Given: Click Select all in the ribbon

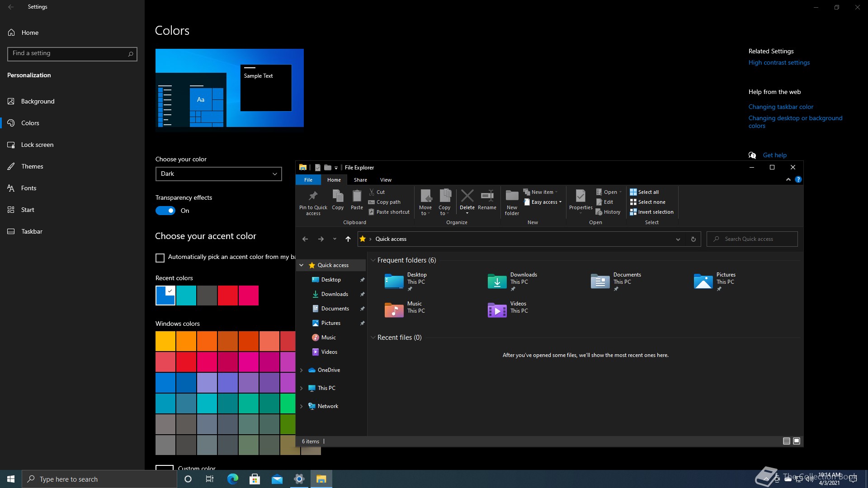Looking at the screenshot, I should tap(644, 192).
